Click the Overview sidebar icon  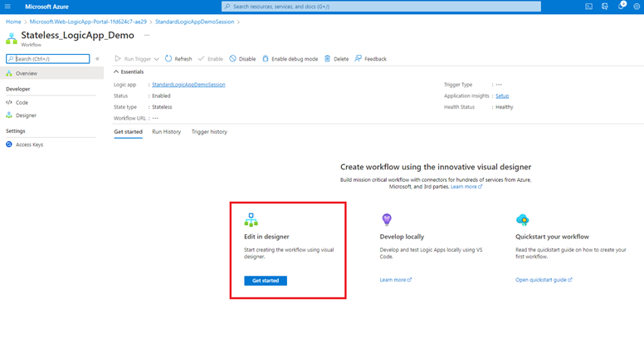(9, 73)
